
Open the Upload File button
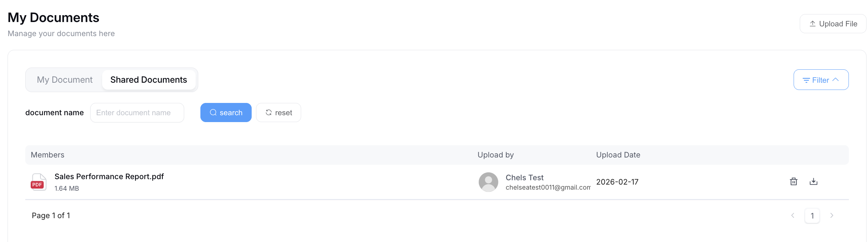point(833,24)
